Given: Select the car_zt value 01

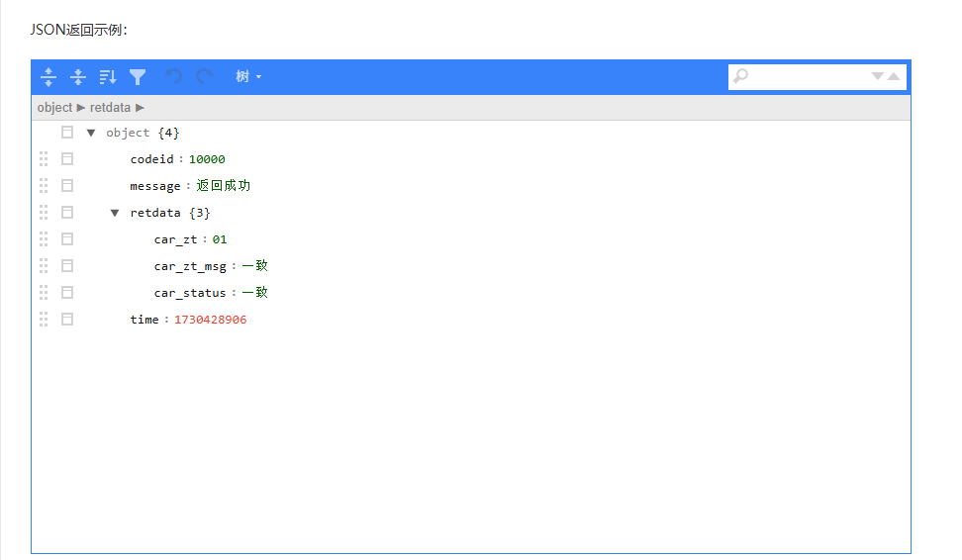Looking at the screenshot, I should [x=220, y=239].
